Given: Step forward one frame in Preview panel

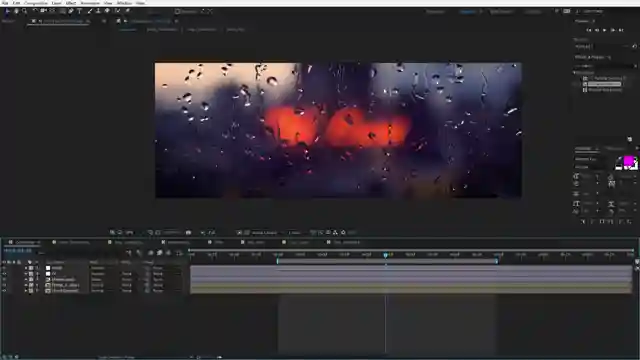Looking at the screenshot, I should (613, 30).
